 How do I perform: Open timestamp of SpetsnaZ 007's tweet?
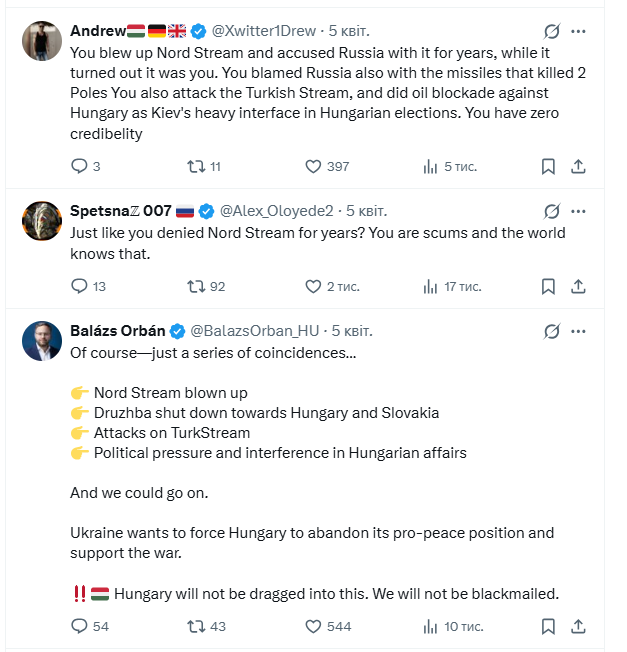pos(366,211)
